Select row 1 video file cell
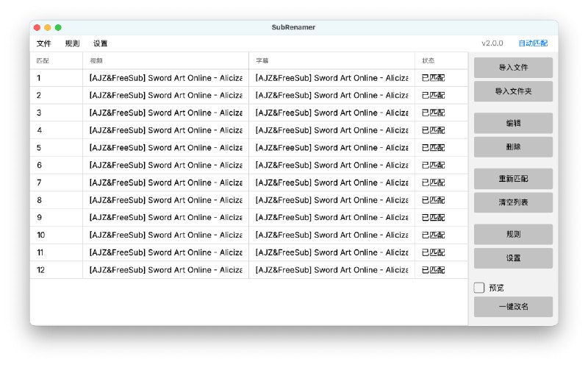This screenshot has width=588, height=365. 165,78
